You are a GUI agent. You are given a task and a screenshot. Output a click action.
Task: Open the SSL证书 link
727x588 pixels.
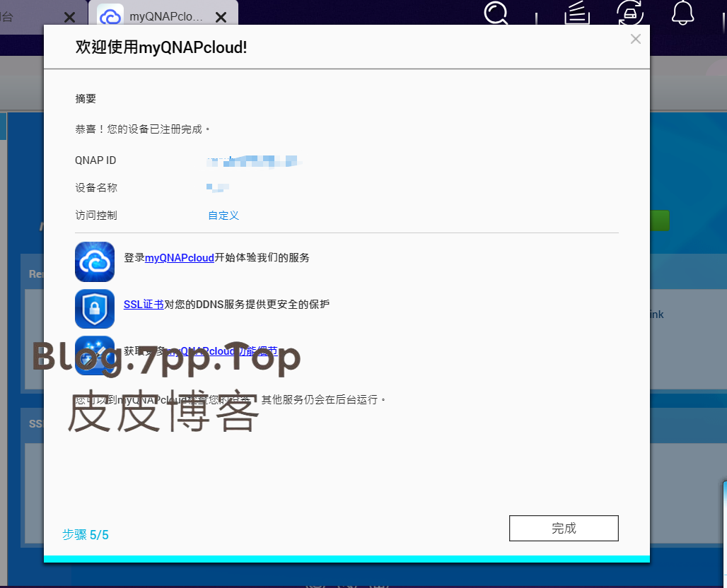(144, 304)
